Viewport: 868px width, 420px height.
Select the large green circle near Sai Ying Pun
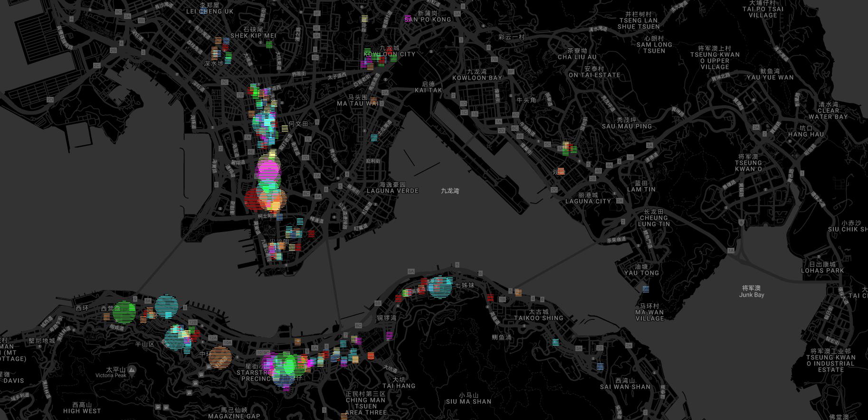[124, 312]
